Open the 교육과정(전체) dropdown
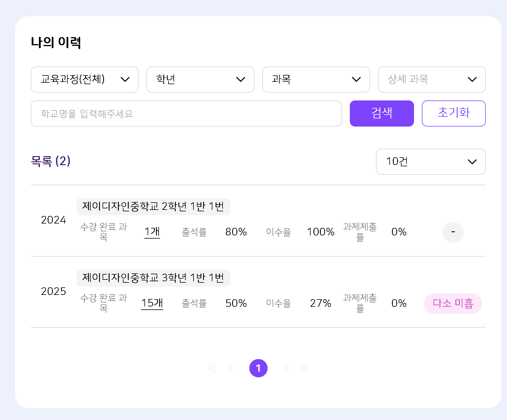 click(x=85, y=80)
